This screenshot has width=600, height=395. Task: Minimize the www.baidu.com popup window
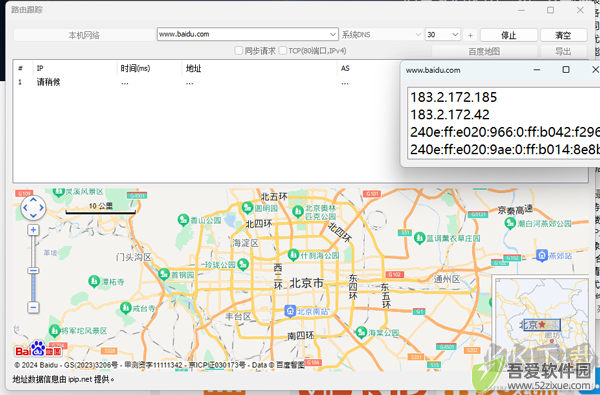pos(537,70)
